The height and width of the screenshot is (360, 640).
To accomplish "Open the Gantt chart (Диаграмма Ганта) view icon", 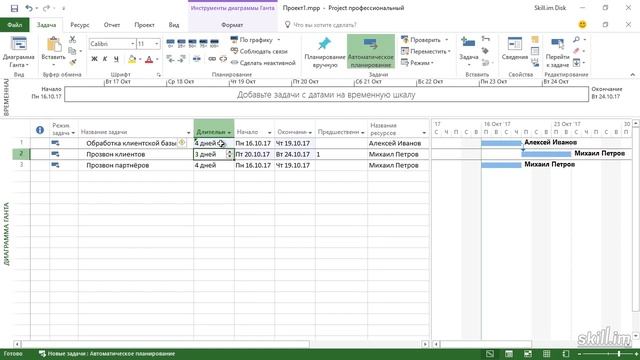I will pos(19,44).
